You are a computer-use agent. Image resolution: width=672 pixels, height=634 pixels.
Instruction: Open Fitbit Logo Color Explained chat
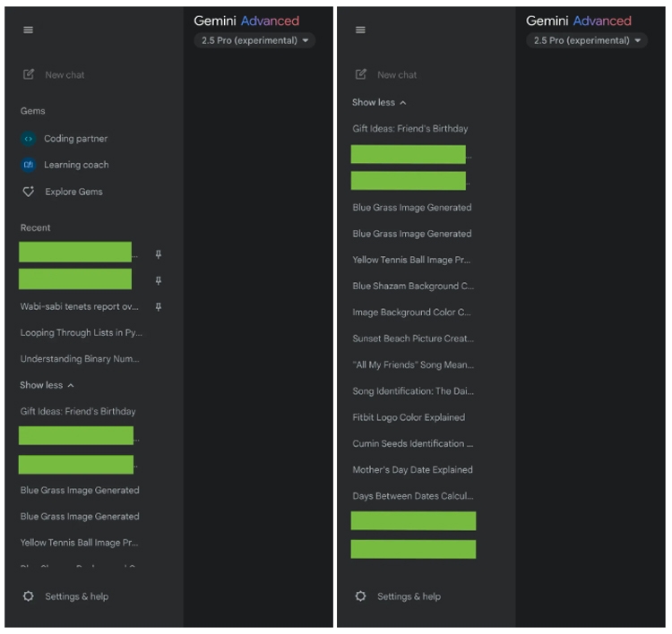409,417
